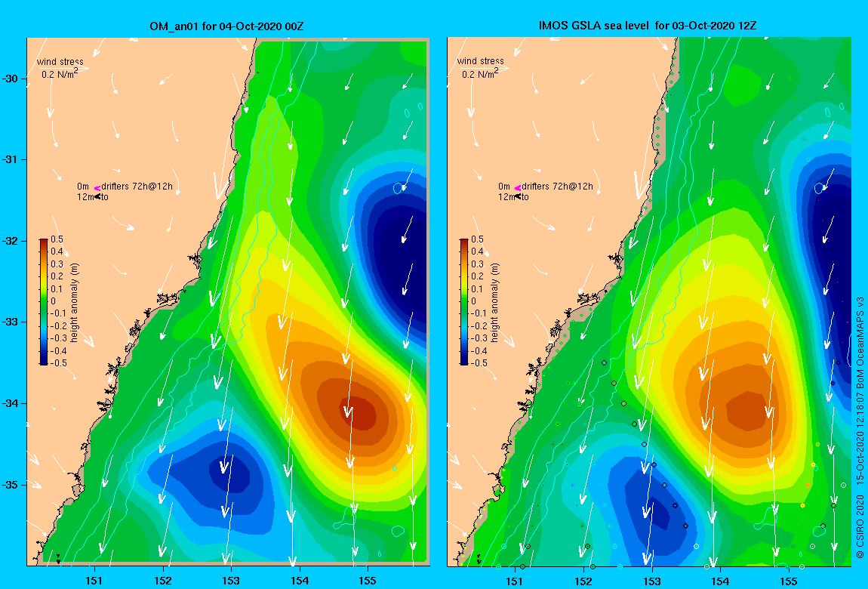Screen dimensions: 868x589
Task: Click longitude 153 under right map
Action: click(x=652, y=581)
